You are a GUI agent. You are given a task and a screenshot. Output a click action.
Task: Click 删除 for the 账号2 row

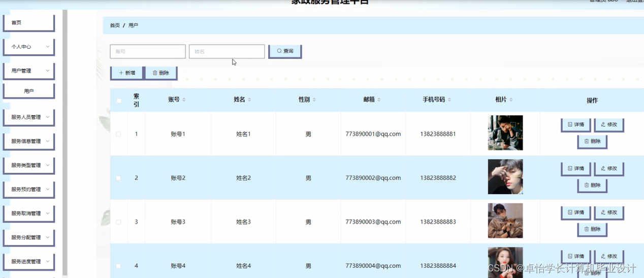coord(592,186)
